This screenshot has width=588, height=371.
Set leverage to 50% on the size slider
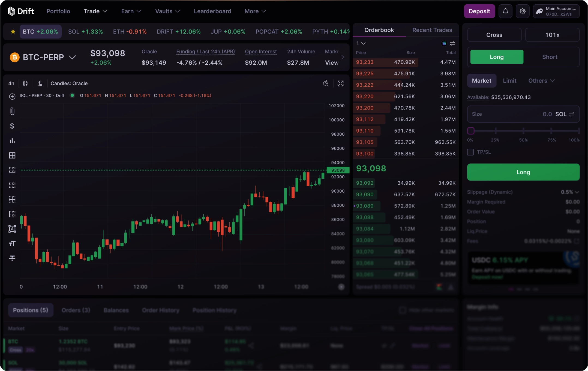click(x=523, y=131)
